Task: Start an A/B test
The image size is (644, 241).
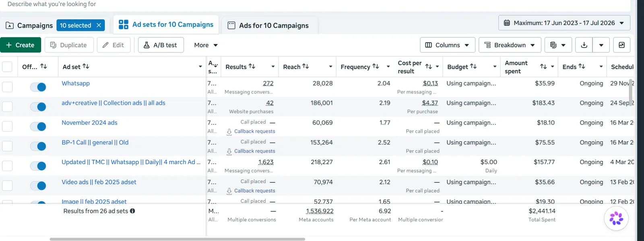Action: pos(161,45)
